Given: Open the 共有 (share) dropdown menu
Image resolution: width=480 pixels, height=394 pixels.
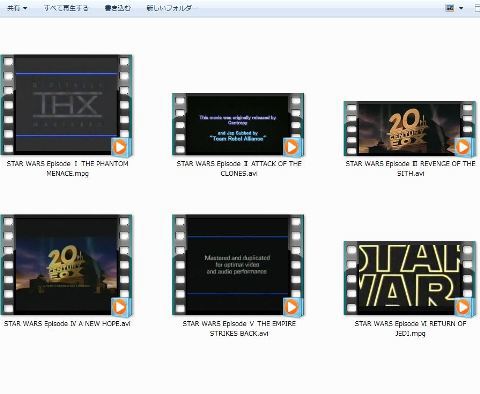Looking at the screenshot, I should pyautogui.click(x=16, y=8).
